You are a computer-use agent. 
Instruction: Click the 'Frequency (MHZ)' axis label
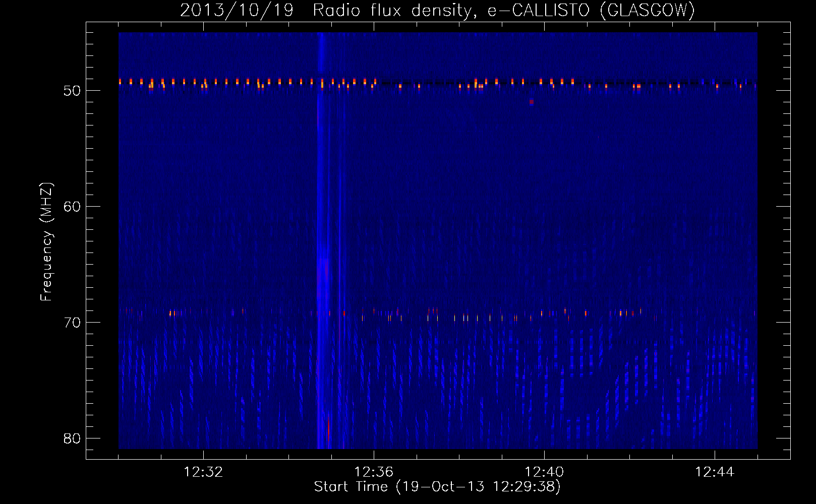pos(46,242)
